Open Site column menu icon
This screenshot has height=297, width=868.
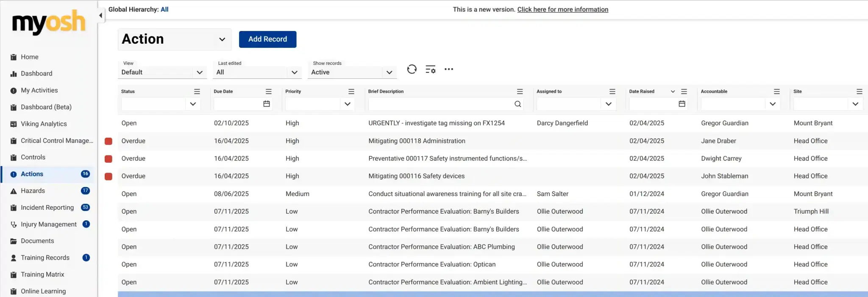point(860,92)
